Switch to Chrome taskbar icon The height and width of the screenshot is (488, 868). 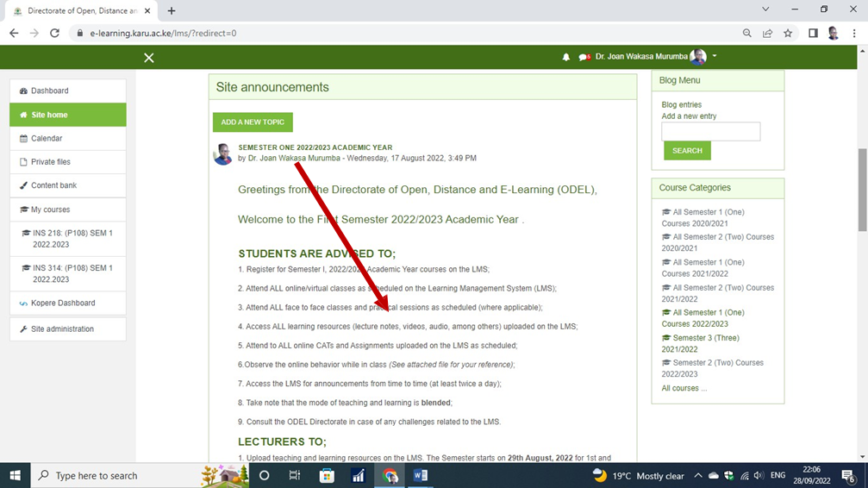pyautogui.click(x=390, y=475)
